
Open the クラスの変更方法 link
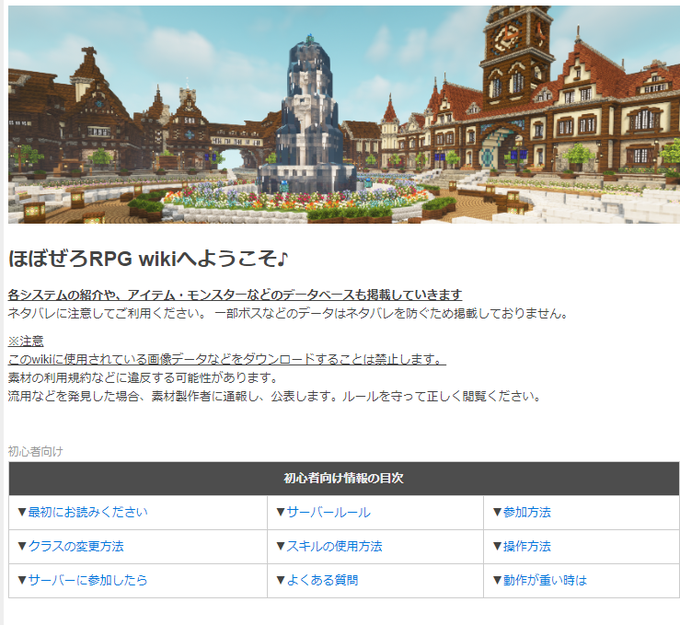tap(76, 546)
